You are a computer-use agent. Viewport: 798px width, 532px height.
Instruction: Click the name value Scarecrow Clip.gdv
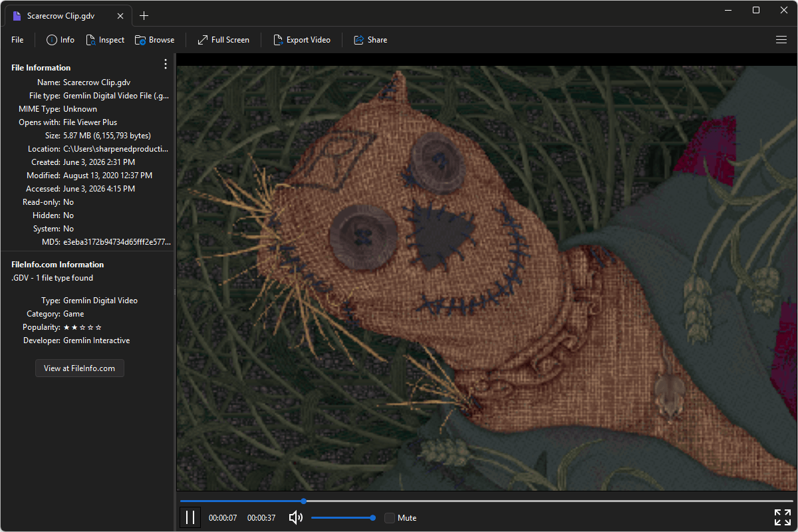click(97, 82)
